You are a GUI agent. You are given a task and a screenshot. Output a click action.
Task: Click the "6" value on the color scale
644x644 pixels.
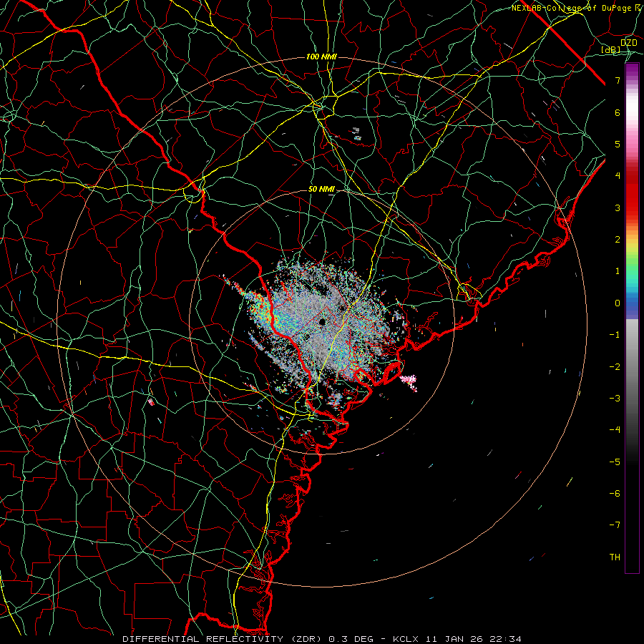point(618,112)
